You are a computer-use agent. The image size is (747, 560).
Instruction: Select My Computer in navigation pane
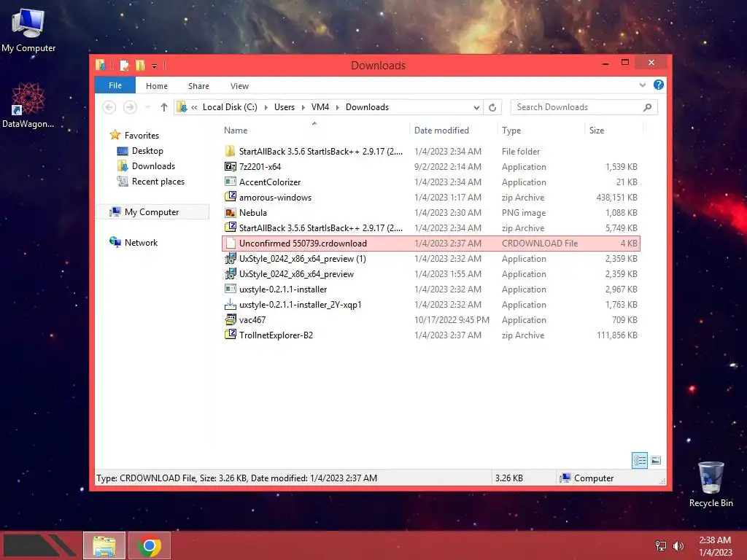click(152, 212)
